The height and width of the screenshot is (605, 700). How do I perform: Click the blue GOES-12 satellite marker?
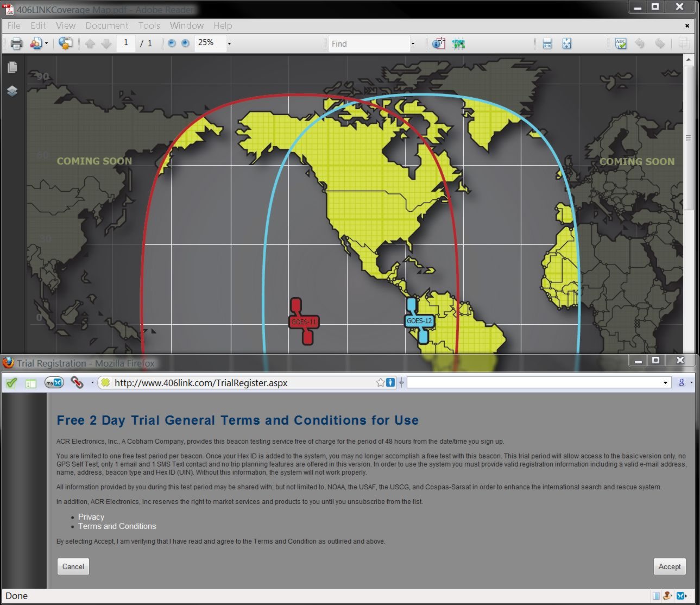(419, 320)
